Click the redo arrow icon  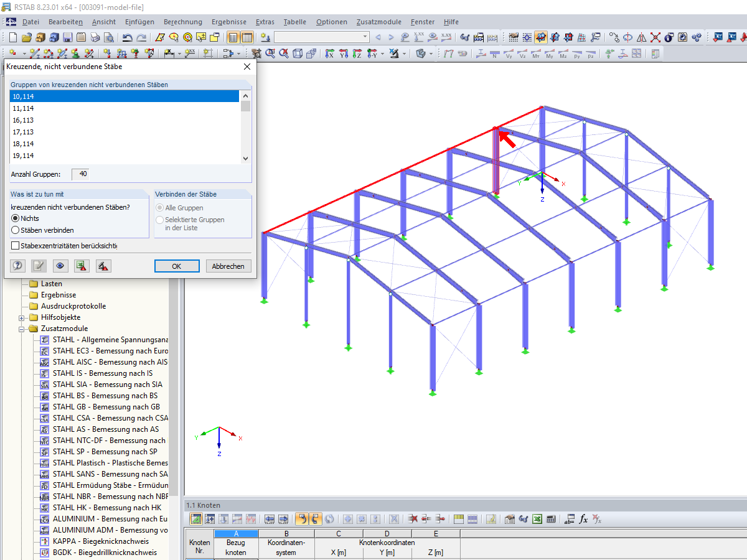(x=141, y=37)
